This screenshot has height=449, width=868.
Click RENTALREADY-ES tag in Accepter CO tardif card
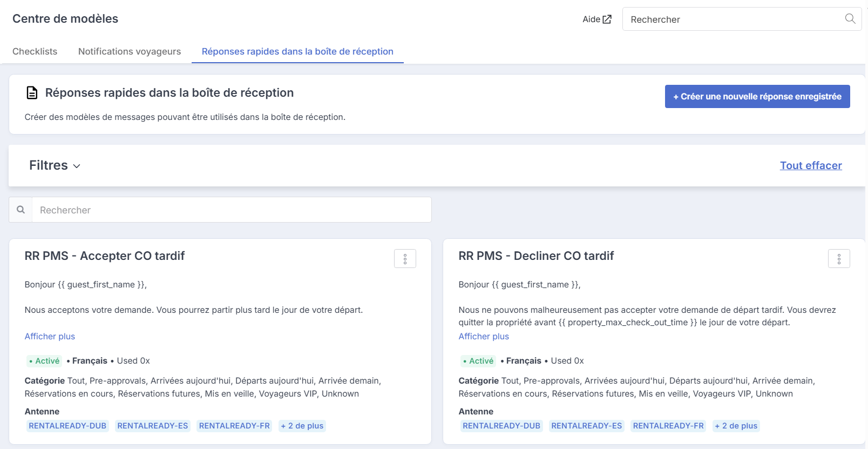tap(153, 426)
